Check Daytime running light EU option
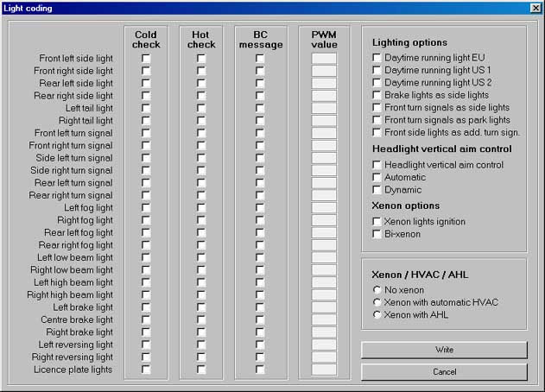This screenshot has height=392, width=545. click(x=377, y=58)
